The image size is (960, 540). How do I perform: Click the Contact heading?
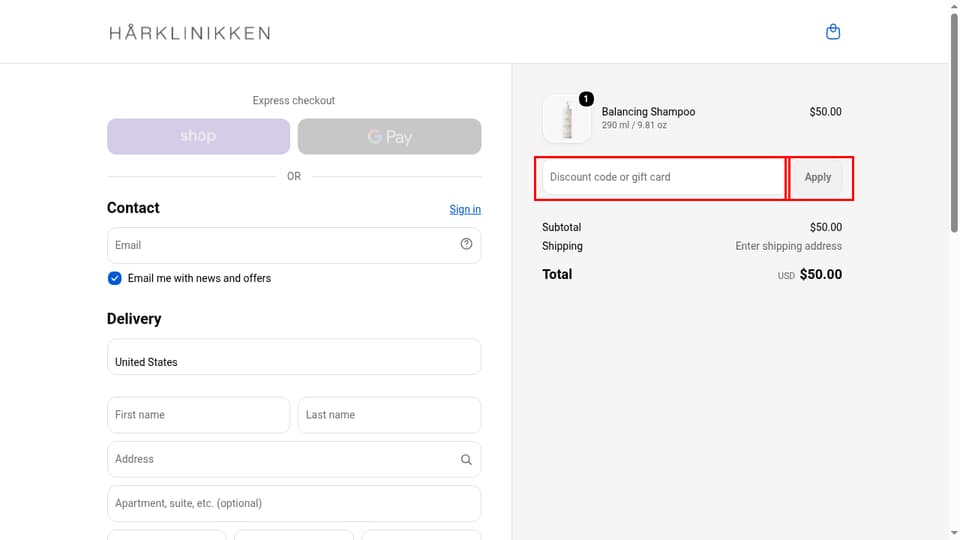tap(133, 208)
